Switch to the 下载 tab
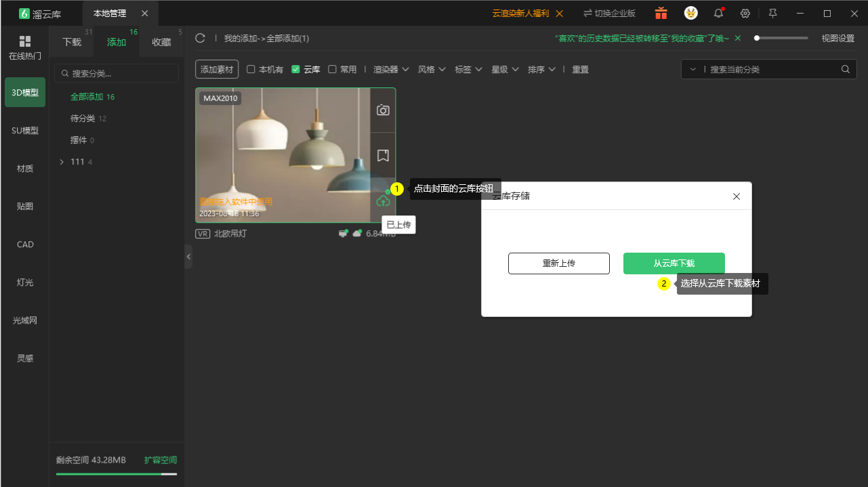 [x=72, y=42]
